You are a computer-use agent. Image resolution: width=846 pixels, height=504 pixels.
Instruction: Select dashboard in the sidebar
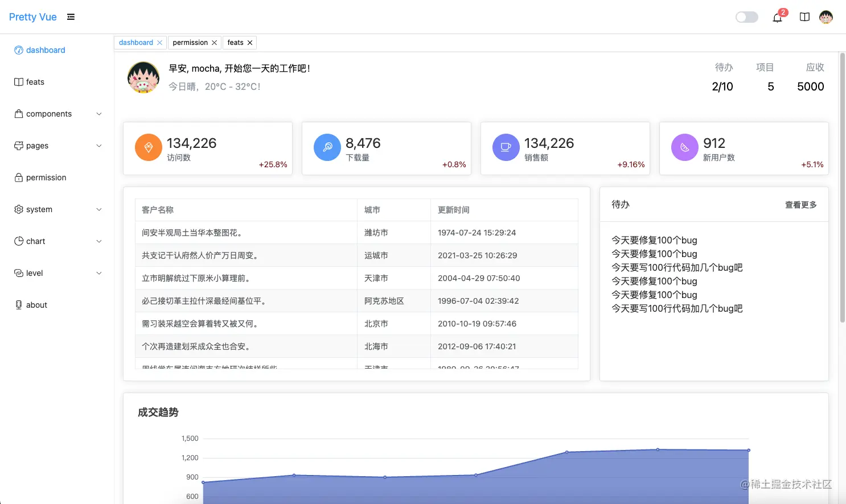(45, 50)
